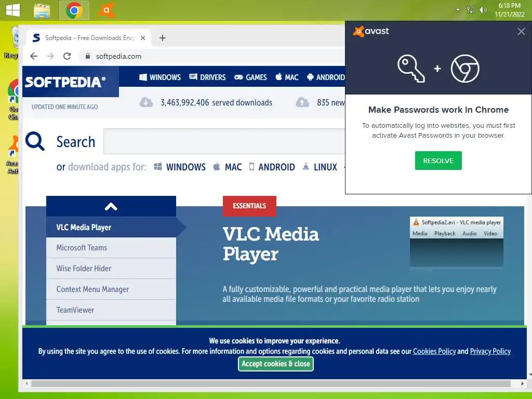Image resolution: width=532 pixels, height=399 pixels.
Task: Choose WINDOWS under download apps for
Action: [179, 167]
